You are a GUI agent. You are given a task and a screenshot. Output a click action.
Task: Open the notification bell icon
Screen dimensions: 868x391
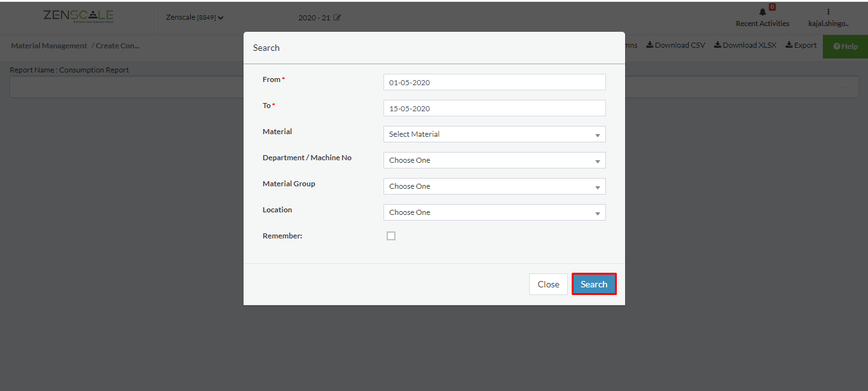(x=762, y=11)
